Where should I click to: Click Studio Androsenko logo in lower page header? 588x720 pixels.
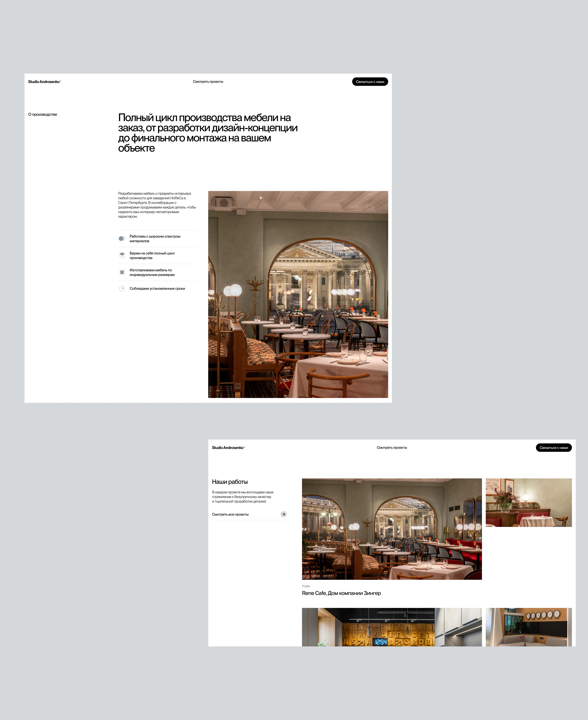pos(228,448)
